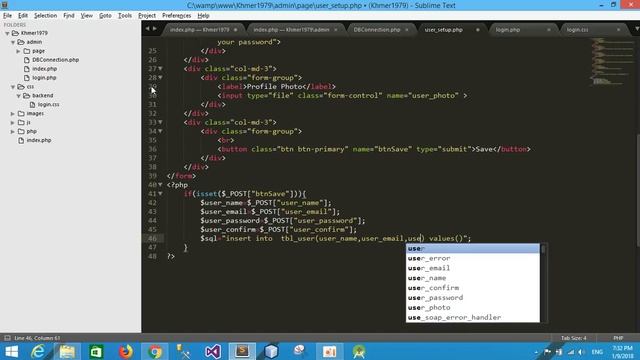Expand the images folder arrow

coord(13,113)
